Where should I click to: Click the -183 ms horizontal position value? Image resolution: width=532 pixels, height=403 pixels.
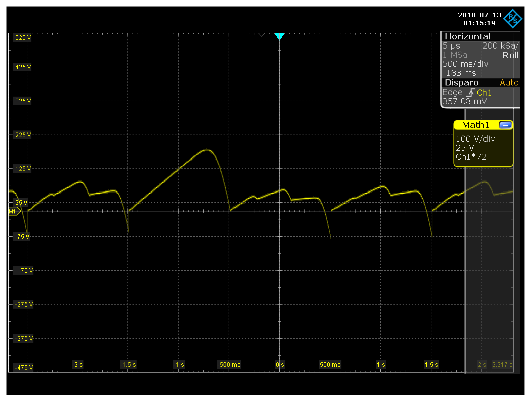tap(459, 73)
